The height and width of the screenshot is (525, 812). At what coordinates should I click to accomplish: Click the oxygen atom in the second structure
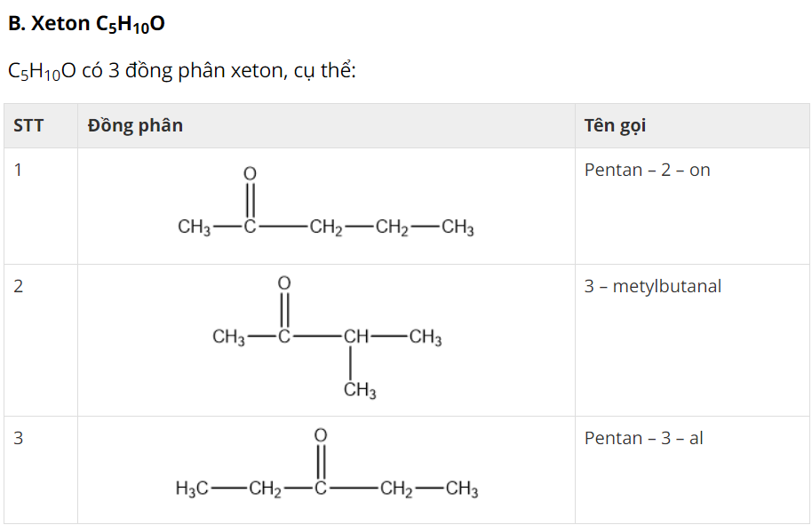[284, 282]
